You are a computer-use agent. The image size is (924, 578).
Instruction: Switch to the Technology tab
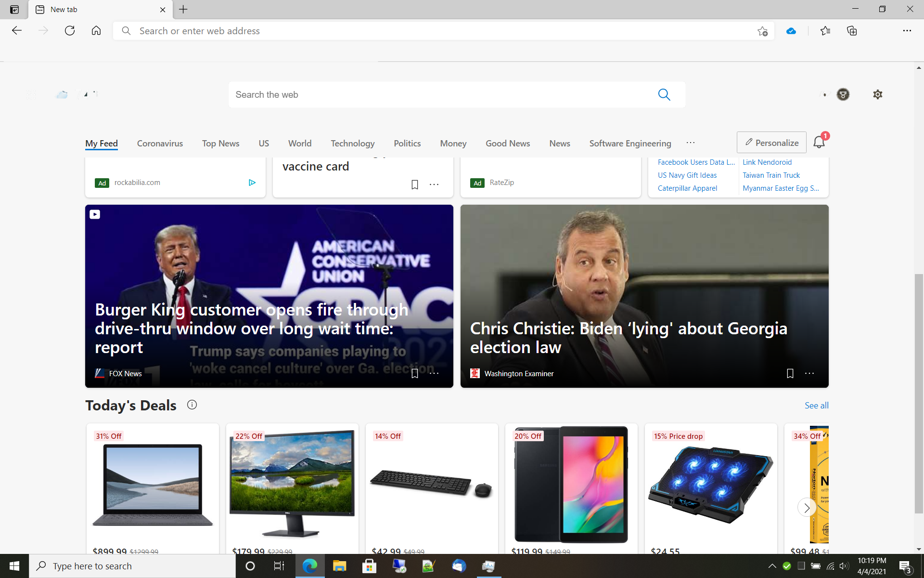[x=352, y=144]
